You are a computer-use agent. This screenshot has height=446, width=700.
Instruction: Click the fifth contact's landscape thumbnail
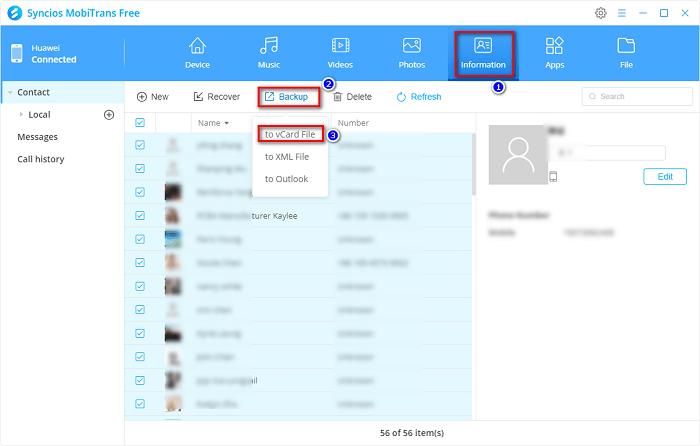[173, 239]
